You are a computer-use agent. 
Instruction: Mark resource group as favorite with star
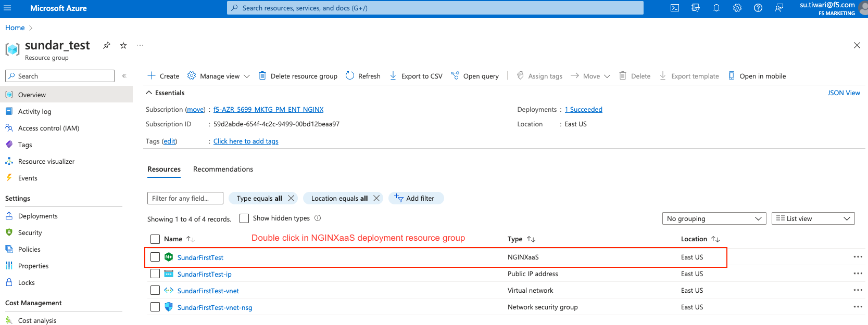pyautogui.click(x=123, y=45)
